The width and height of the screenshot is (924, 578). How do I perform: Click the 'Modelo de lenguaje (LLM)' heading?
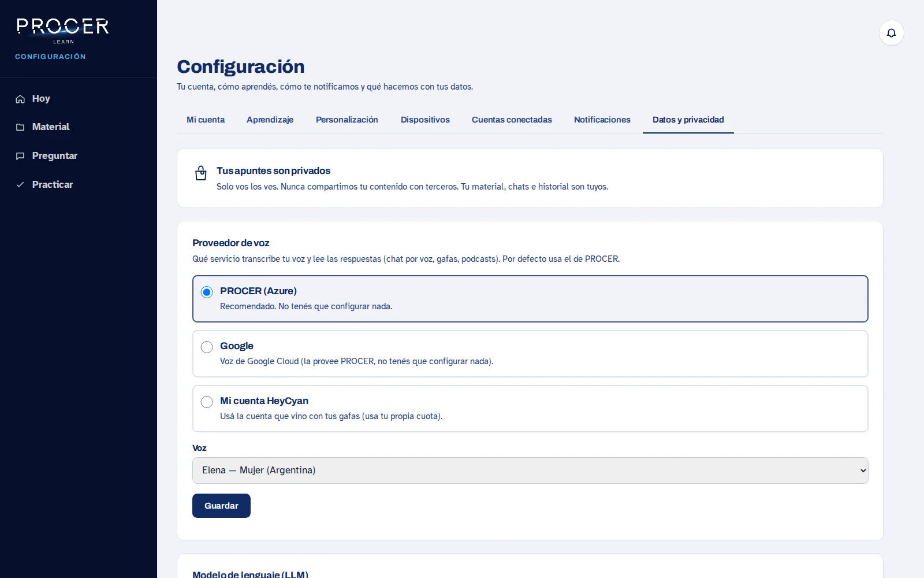click(x=250, y=574)
